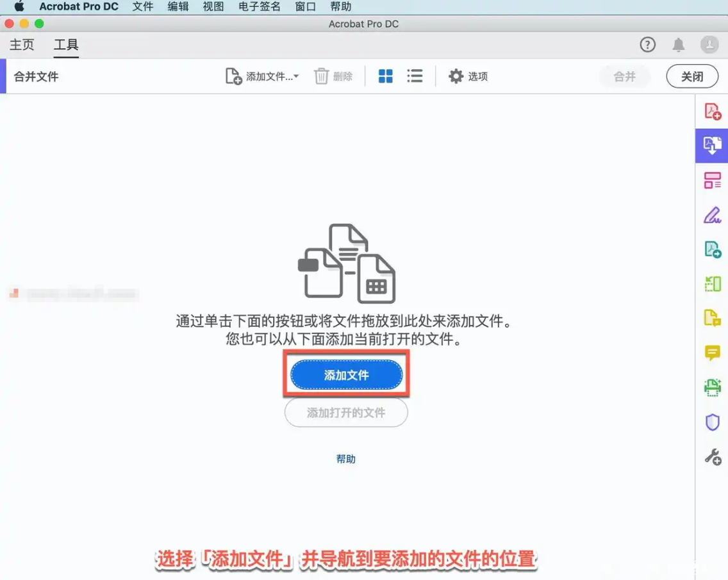Click the blue 添加文件 button
728x580 pixels.
pyautogui.click(x=346, y=375)
